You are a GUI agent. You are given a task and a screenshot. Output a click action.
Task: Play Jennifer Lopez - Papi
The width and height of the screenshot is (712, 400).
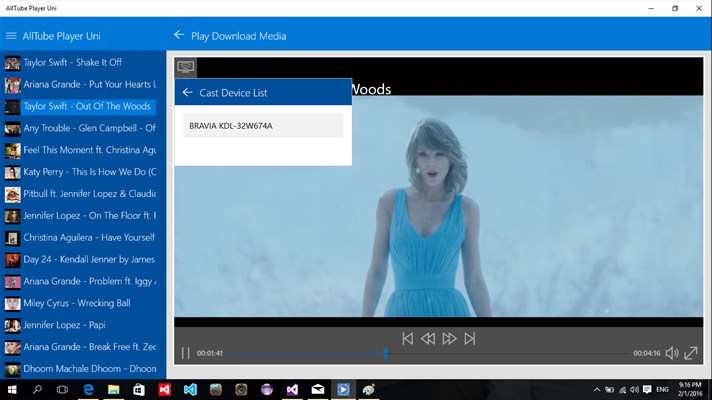coord(80,325)
